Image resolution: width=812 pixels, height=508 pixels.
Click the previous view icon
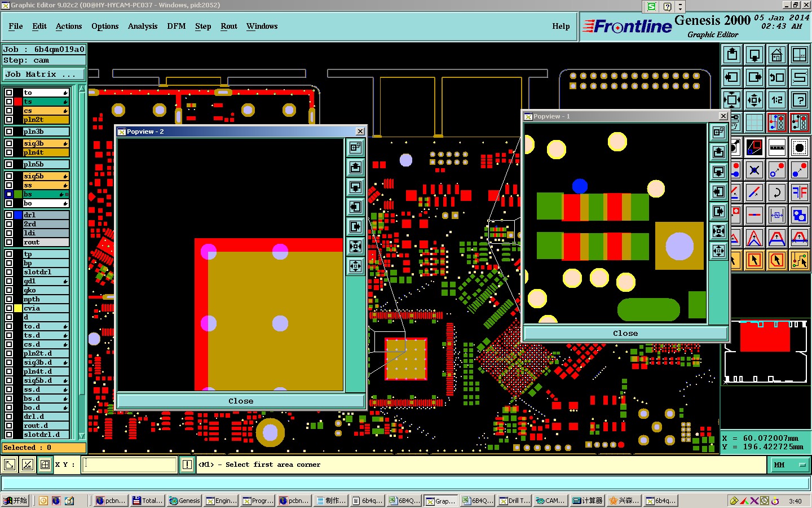[x=777, y=77]
